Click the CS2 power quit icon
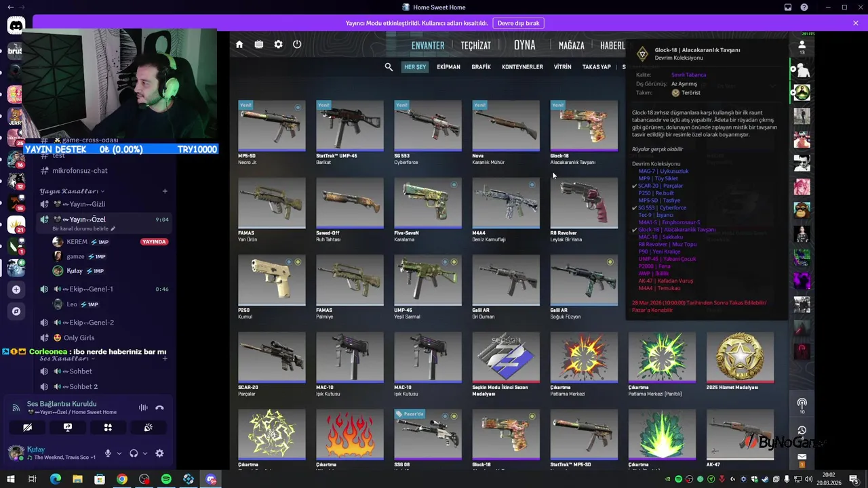868x488 pixels. coord(297,44)
